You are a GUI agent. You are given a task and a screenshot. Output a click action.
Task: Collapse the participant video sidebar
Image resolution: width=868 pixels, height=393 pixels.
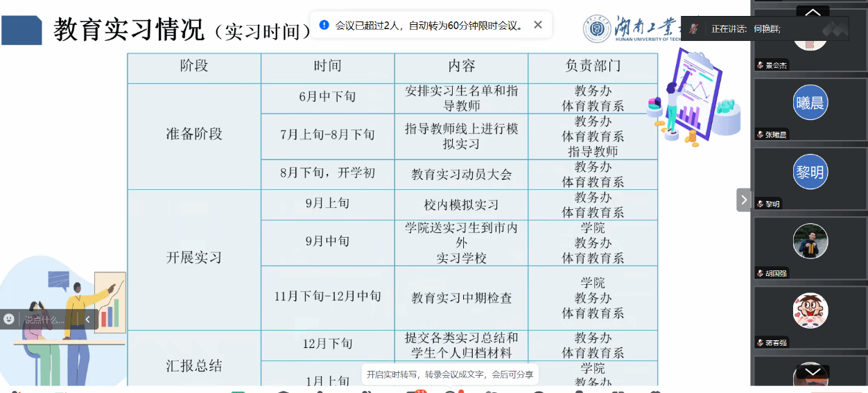click(744, 200)
